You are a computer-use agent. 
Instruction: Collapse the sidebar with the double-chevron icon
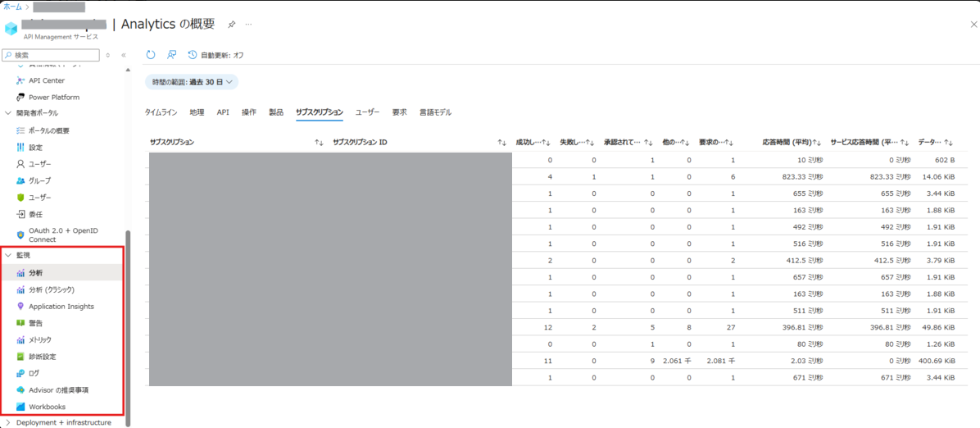pos(124,55)
